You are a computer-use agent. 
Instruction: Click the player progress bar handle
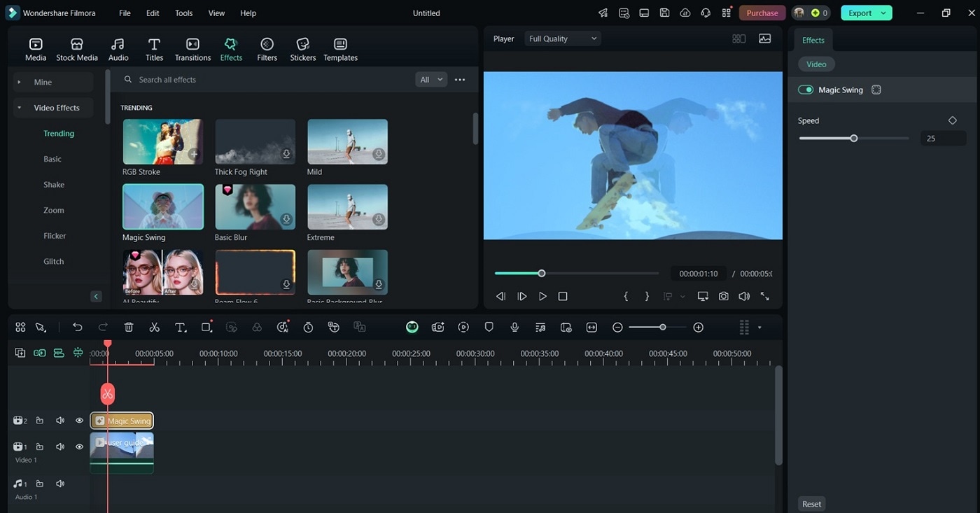[x=541, y=273]
